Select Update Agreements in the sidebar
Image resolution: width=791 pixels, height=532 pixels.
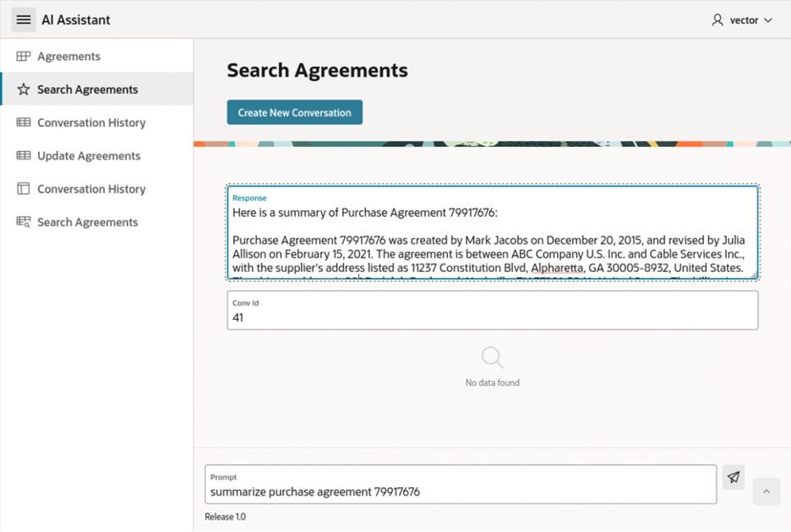coord(89,156)
